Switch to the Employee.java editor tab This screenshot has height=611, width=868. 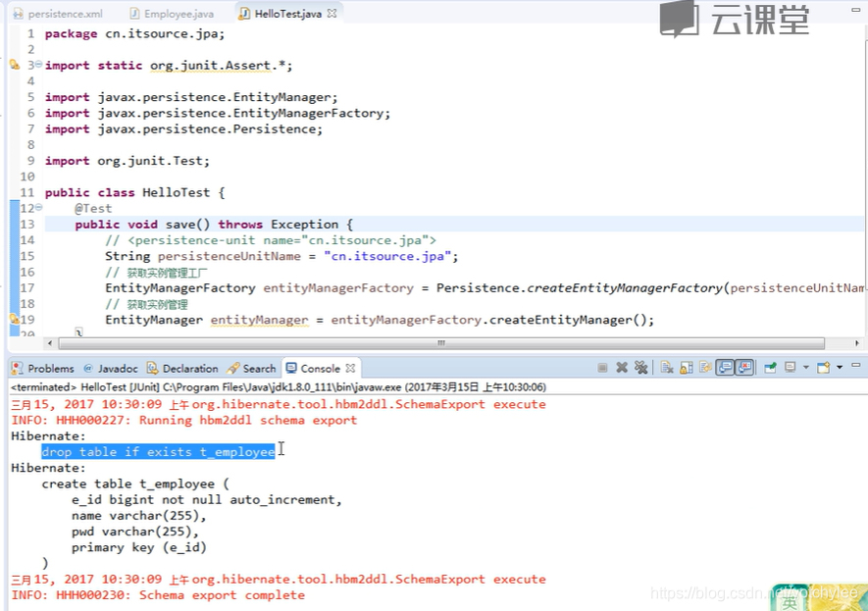pyautogui.click(x=172, y=14)
